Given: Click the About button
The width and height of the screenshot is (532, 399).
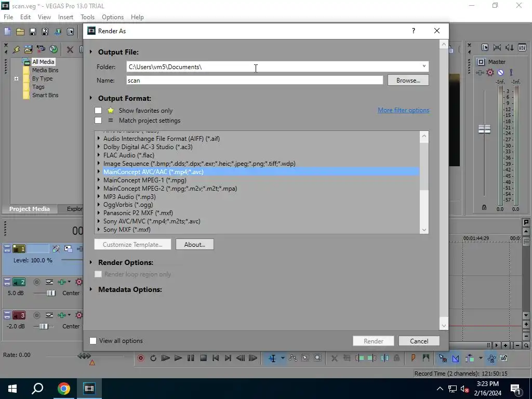Looking at the screenshot, I should pos(195,244).
